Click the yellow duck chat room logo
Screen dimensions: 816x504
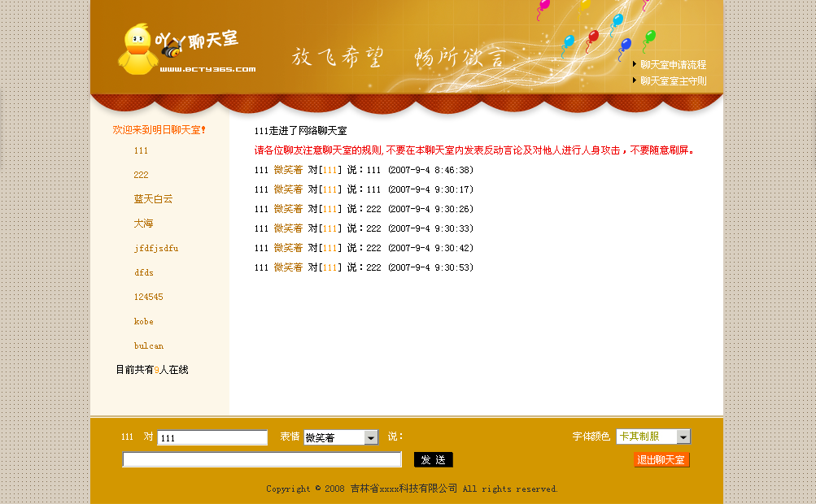138,50
